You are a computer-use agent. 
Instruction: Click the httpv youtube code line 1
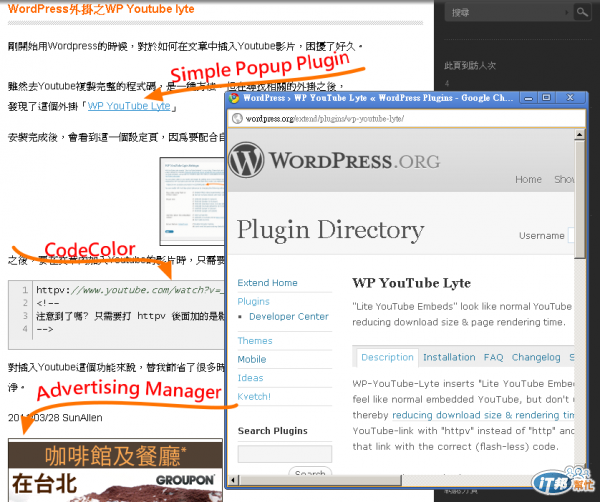130,290
